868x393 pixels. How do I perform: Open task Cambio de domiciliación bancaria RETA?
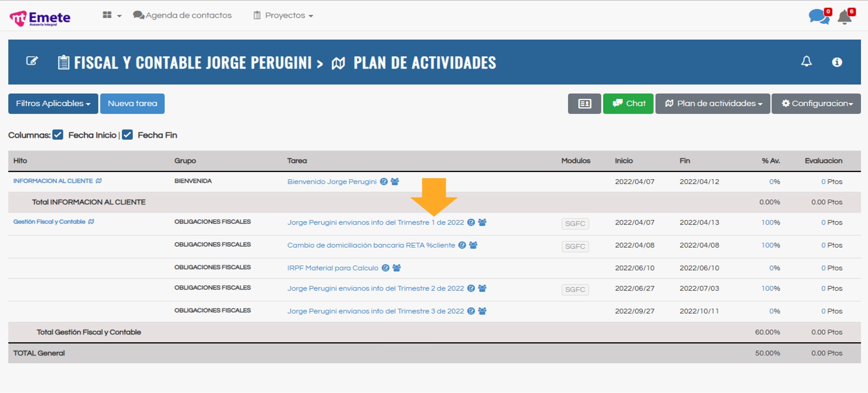371,246
